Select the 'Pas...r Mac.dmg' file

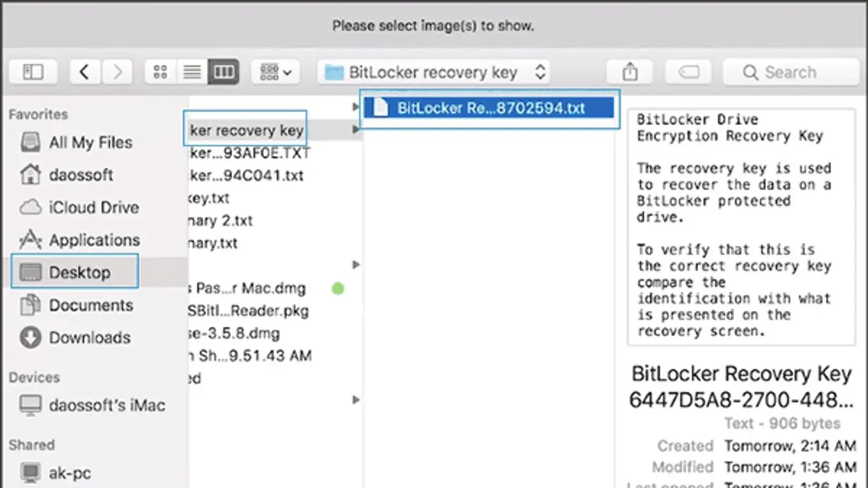click(247, 288)
